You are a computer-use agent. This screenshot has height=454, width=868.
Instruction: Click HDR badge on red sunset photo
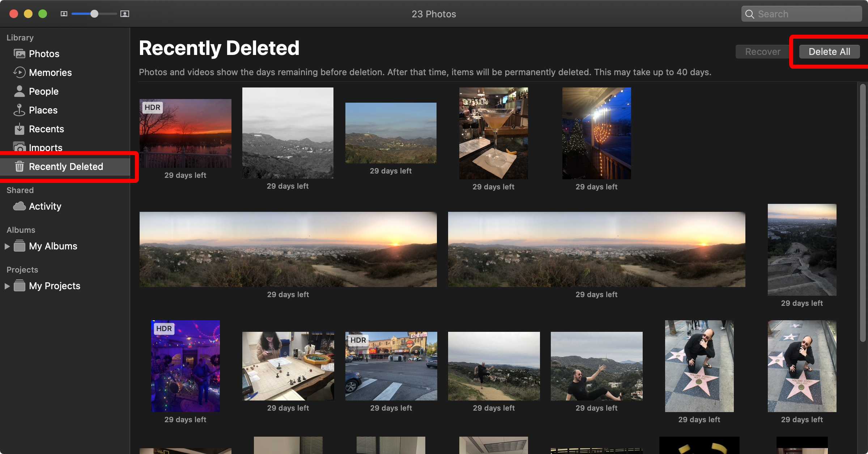click(x=152, y=107)
